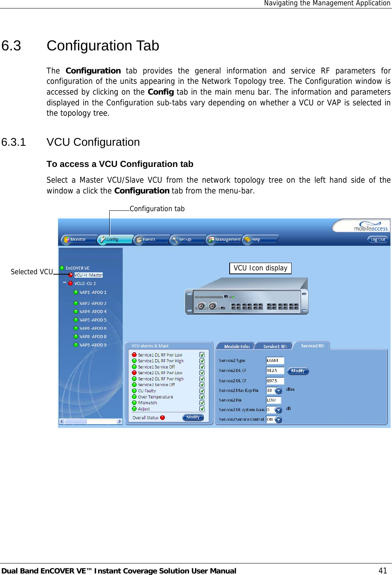Open the Set-up tab

coord(187,239)
